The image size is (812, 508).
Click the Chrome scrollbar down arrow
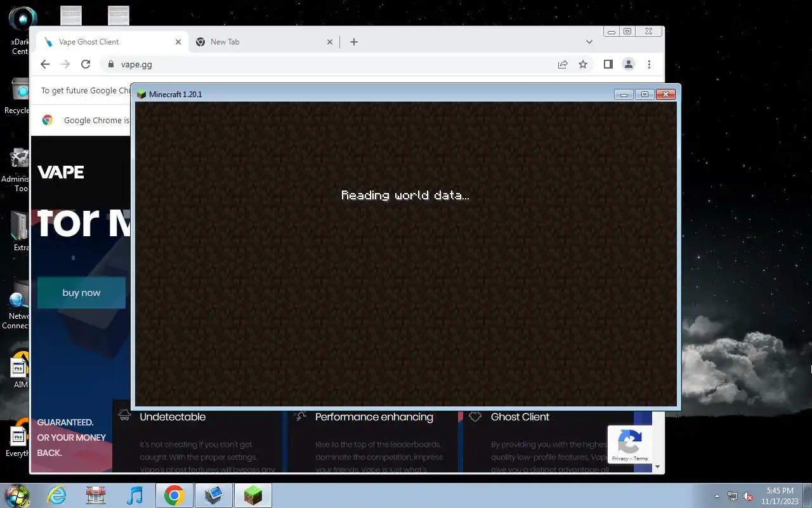(x=658, y=467)
